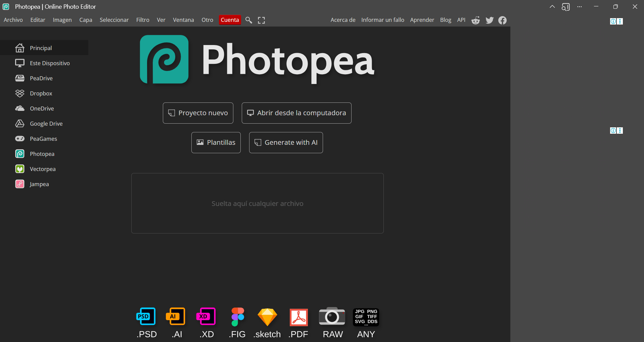644x342 pixels.
Task: Open Photopea's Facebook page icon
Action: 502,20
